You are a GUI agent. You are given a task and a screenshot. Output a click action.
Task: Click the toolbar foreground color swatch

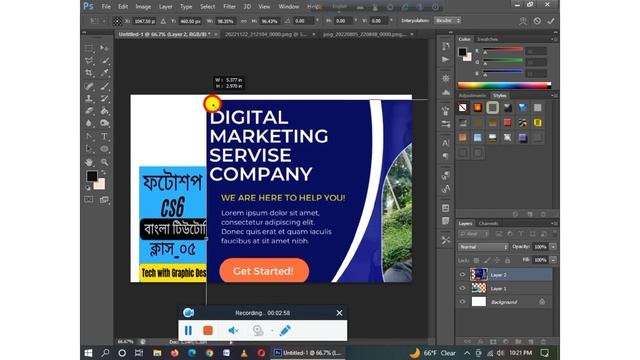click(x=92, y=176)
